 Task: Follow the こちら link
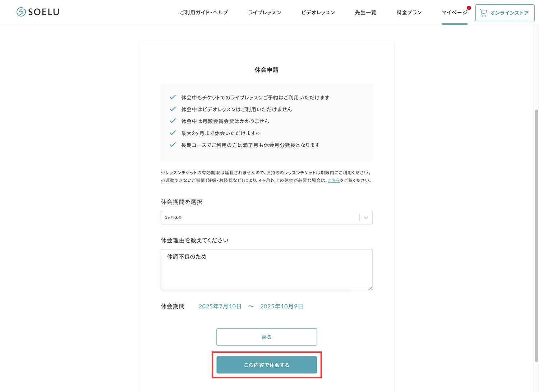(x=333, y=181)
